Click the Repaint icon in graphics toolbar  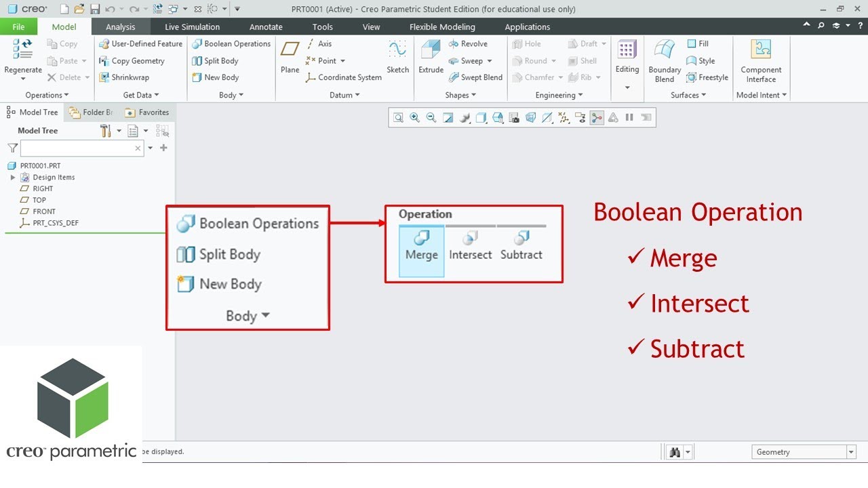tap(448, 118)
